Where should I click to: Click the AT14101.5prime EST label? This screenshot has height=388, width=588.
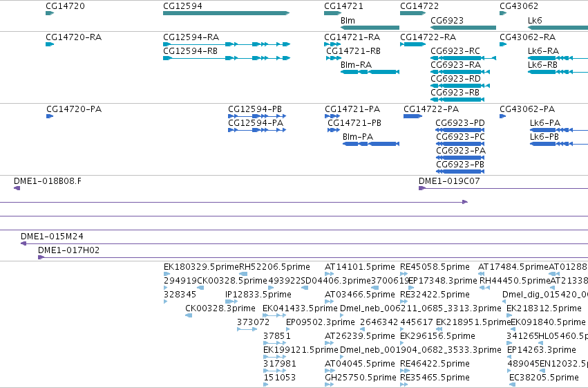pyautogui.click(x=360, y=267)
